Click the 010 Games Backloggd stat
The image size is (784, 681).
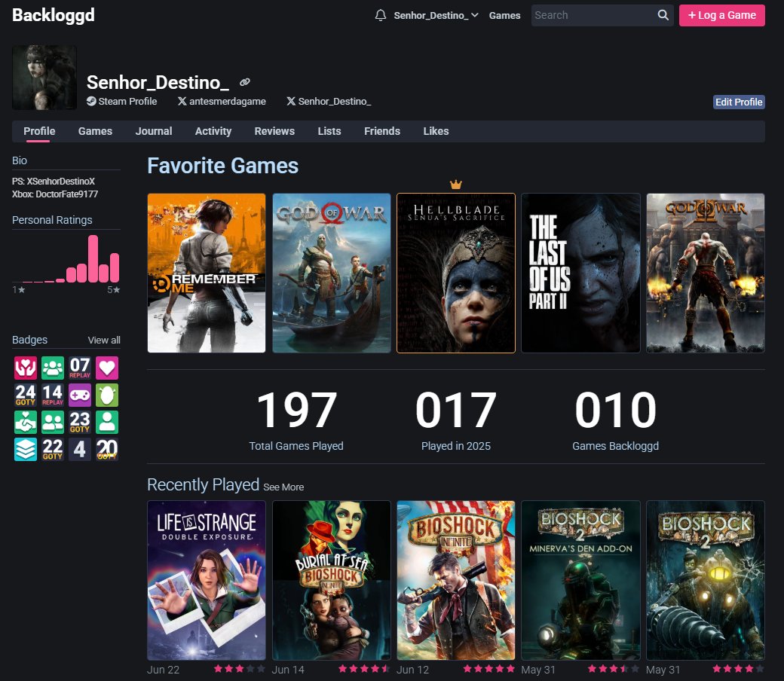615,420
